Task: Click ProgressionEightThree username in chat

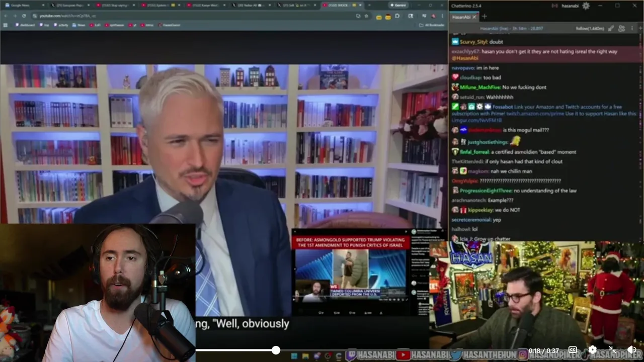Action: pyautogui.click(x=486, y=191)
